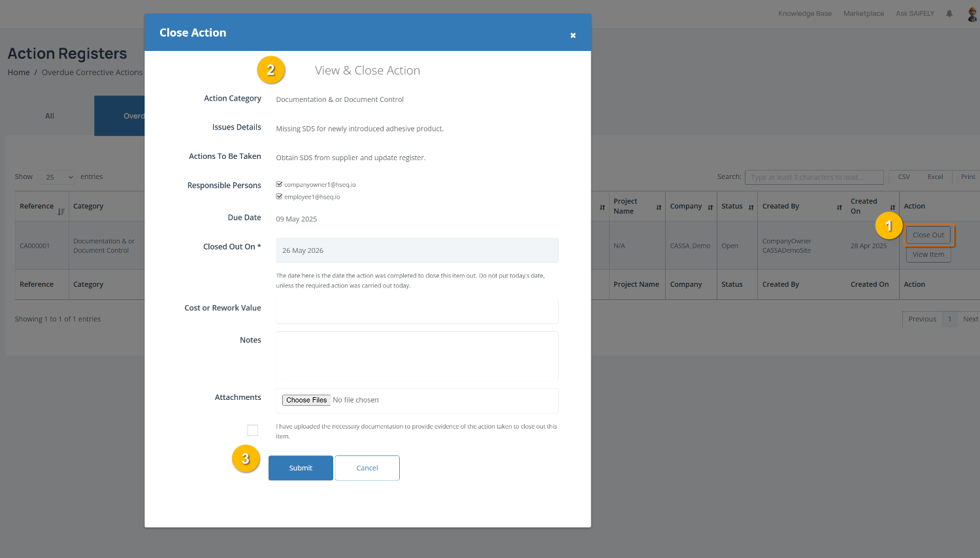Sort by Created By column icon

840,207
